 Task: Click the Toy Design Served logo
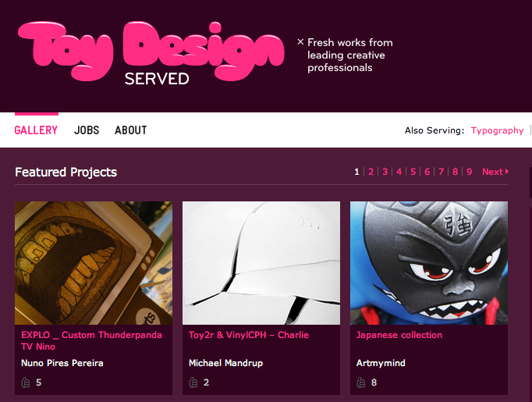click(x=151, y=53)
